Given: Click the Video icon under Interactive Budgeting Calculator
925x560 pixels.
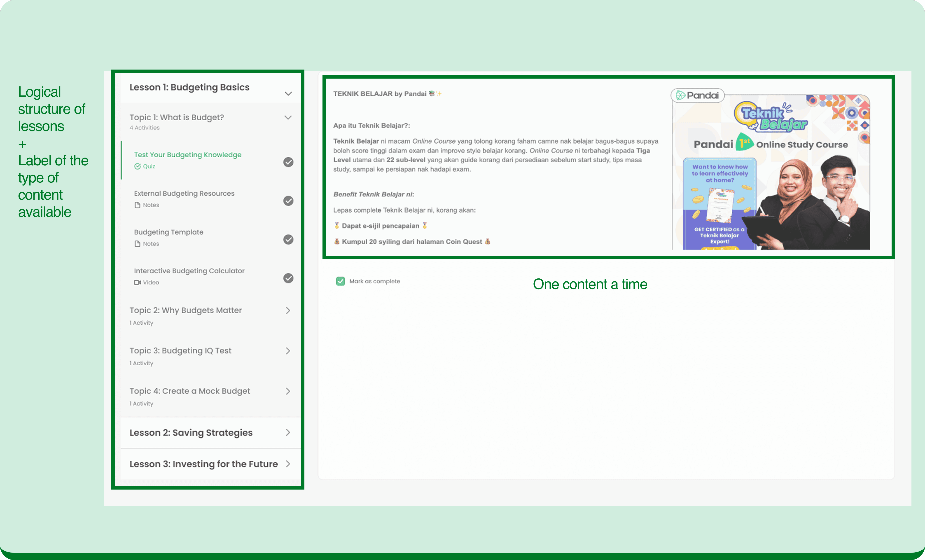Looking at the screenshot, I should (137, 282).
